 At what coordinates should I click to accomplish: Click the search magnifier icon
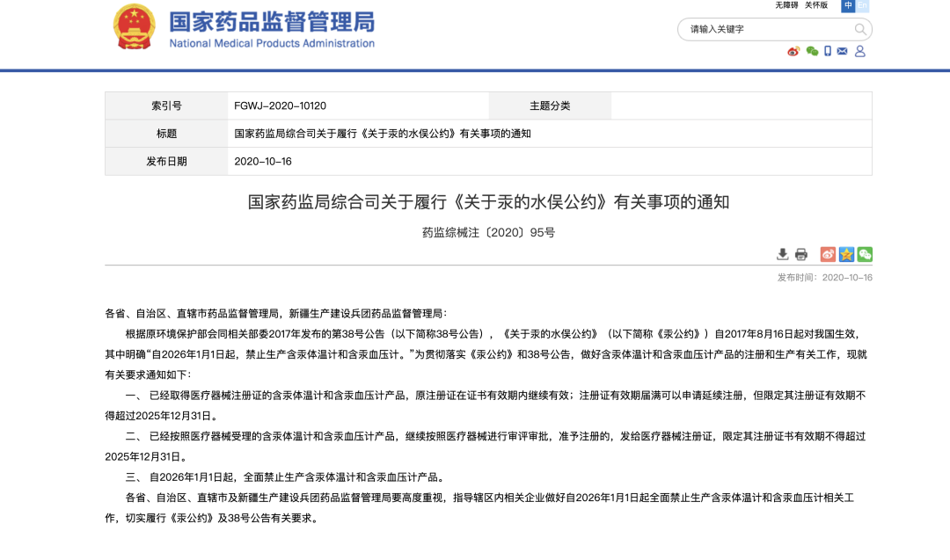point(860,29)
